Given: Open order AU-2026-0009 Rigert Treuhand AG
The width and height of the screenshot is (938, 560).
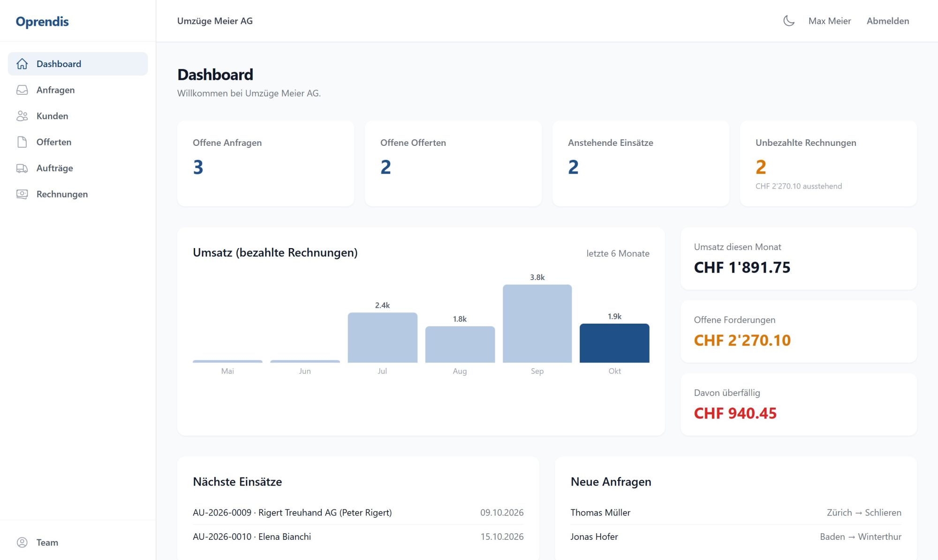Looking at the screenshot, I should pyautogui.click(x=358, y=513).
